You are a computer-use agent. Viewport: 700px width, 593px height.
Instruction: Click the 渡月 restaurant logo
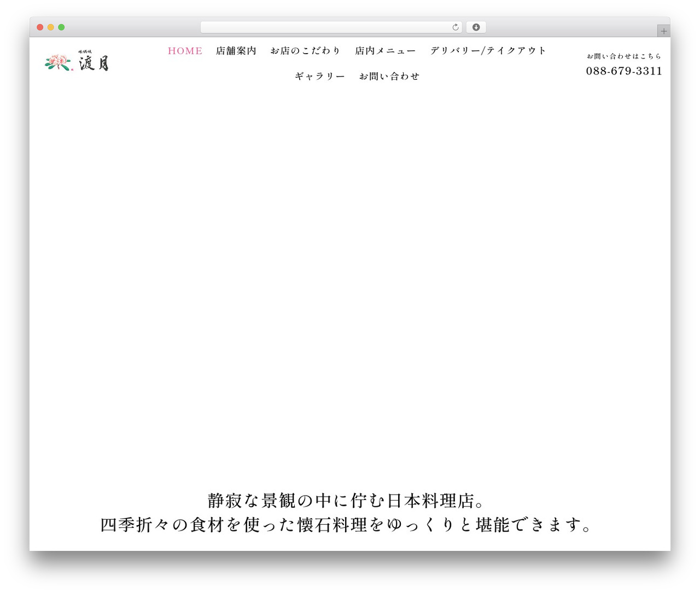tap(77, 61)
